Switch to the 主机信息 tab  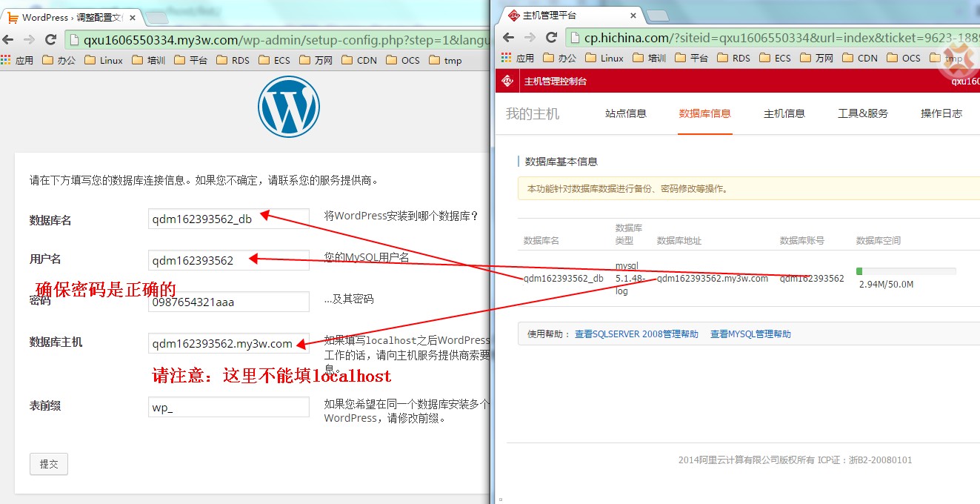pos(784,113)
